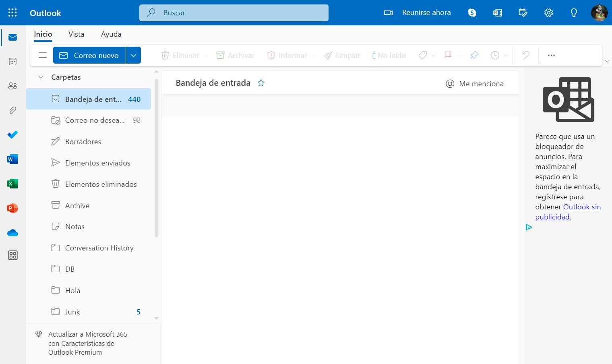The width and height of the screenshot is (612, 364).
Task: Click the Archivar button
Action: (x=235, y=55)
